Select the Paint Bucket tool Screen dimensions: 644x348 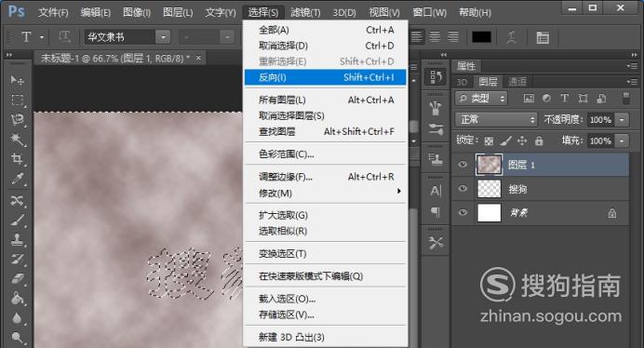point(17,299)
